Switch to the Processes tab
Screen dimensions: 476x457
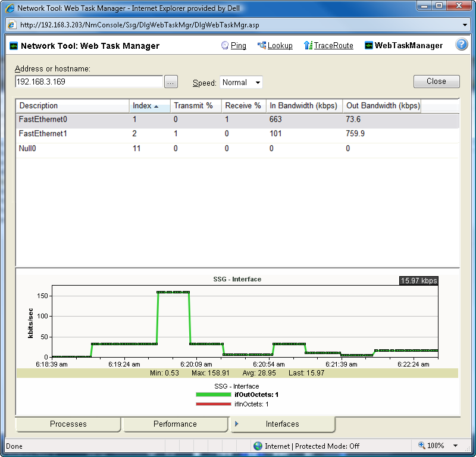tap(68, 424)
